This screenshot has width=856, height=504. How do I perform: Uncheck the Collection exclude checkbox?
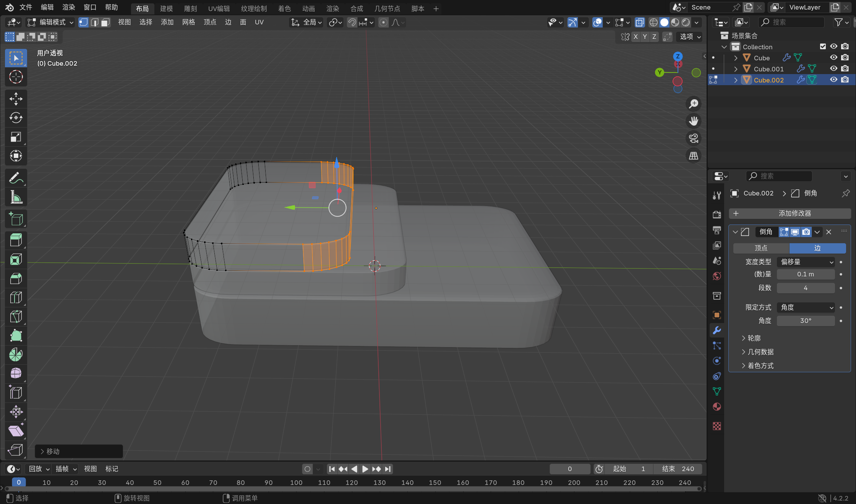click(823, 47)
